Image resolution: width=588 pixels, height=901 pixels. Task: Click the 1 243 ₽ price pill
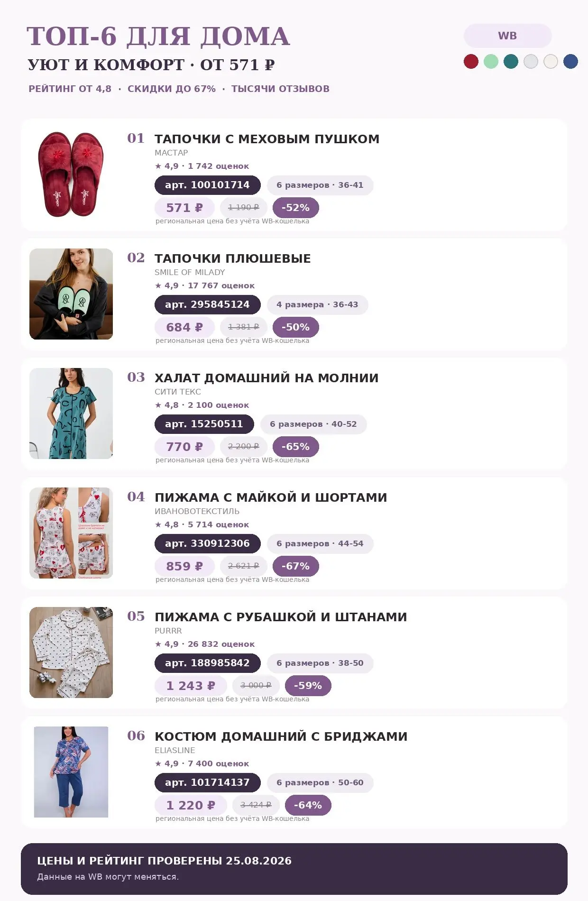point(191,686)
